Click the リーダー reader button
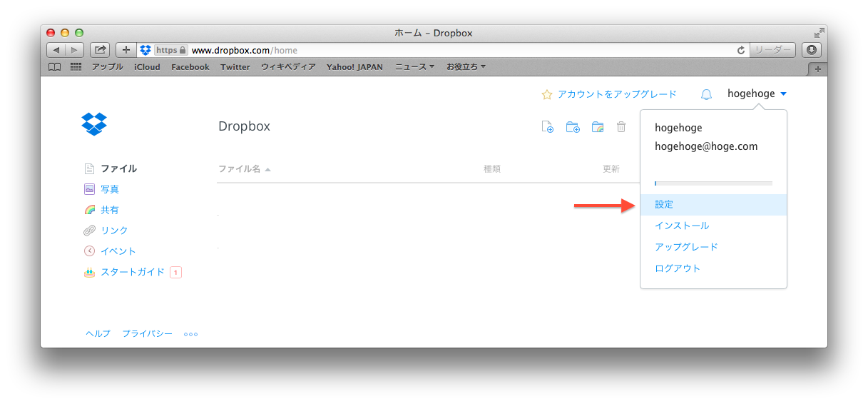The image size is (868, 404). click(x=772, y=50)
